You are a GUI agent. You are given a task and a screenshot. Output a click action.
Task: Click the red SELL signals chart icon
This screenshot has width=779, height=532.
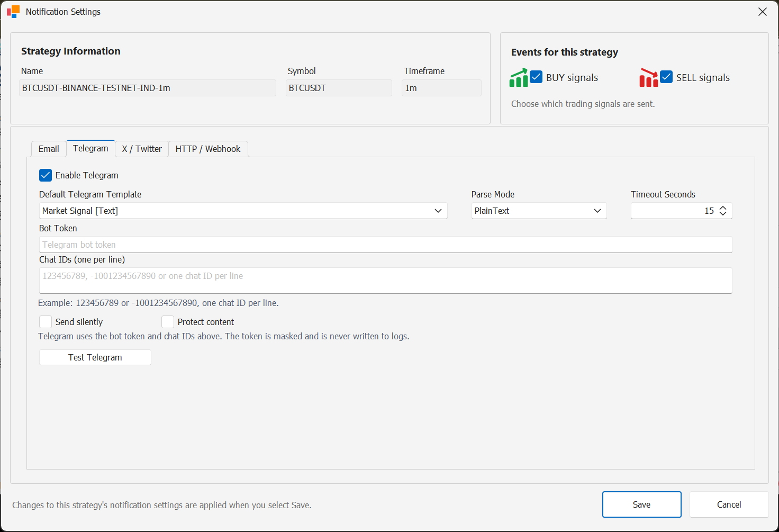coord(649,78)
